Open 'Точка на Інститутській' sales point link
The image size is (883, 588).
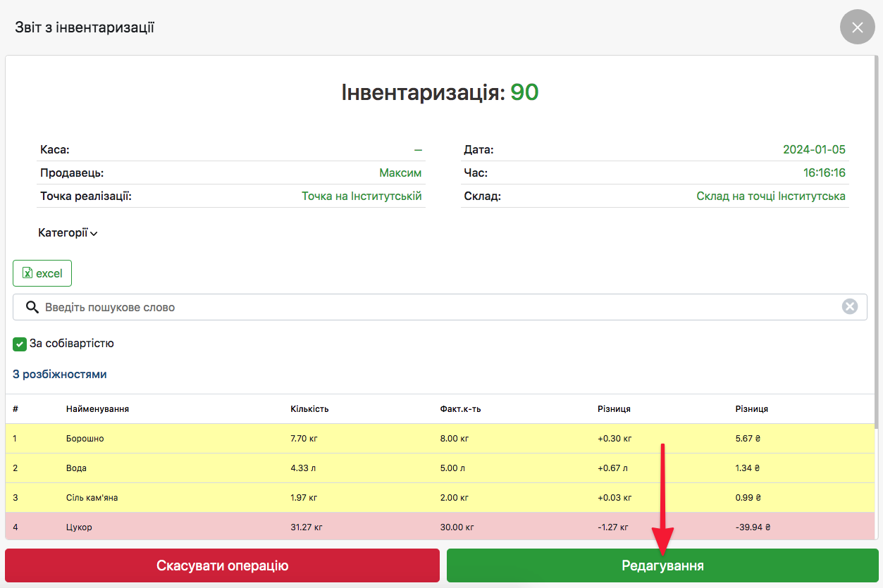pos(362,196)
